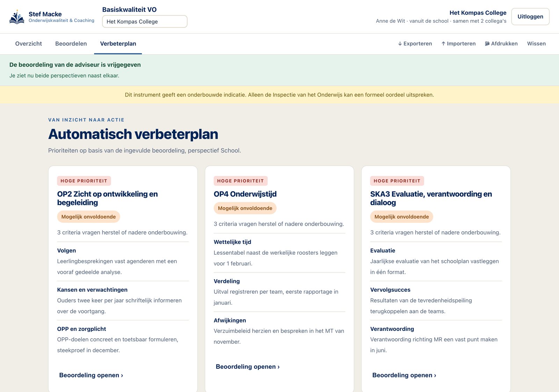Click the Stef Macke logo icon

[x=17, y=17]
